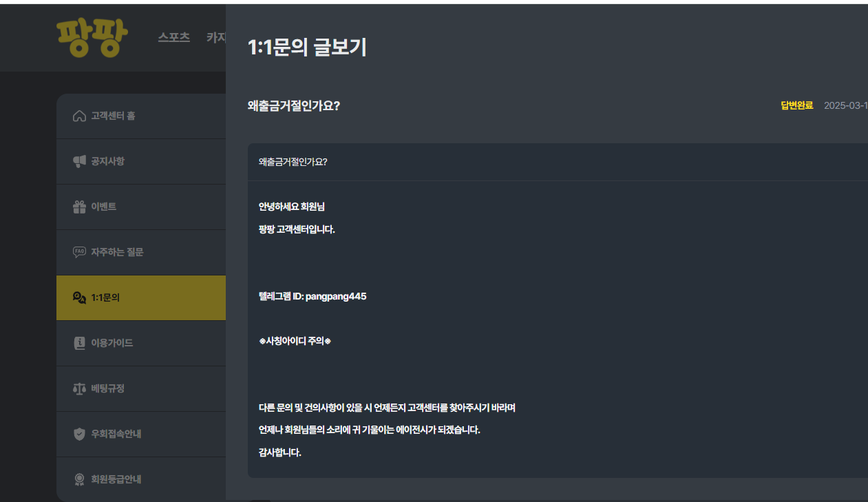Click the 왜출금거절인가요? inquiry title heading
Image resolution: width=868 pixels, height=502 pixels.
pyautogui.click(x=294, y=106)
